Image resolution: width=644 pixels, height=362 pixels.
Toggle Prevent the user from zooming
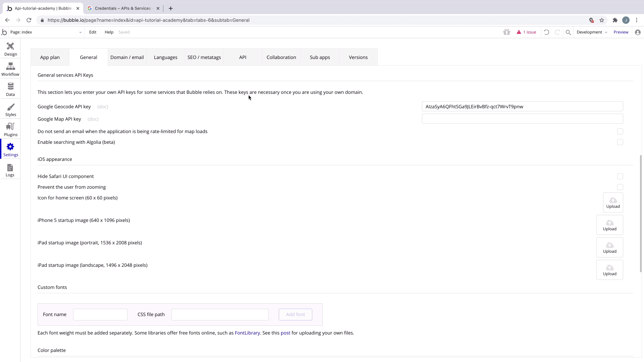point(620,187)
